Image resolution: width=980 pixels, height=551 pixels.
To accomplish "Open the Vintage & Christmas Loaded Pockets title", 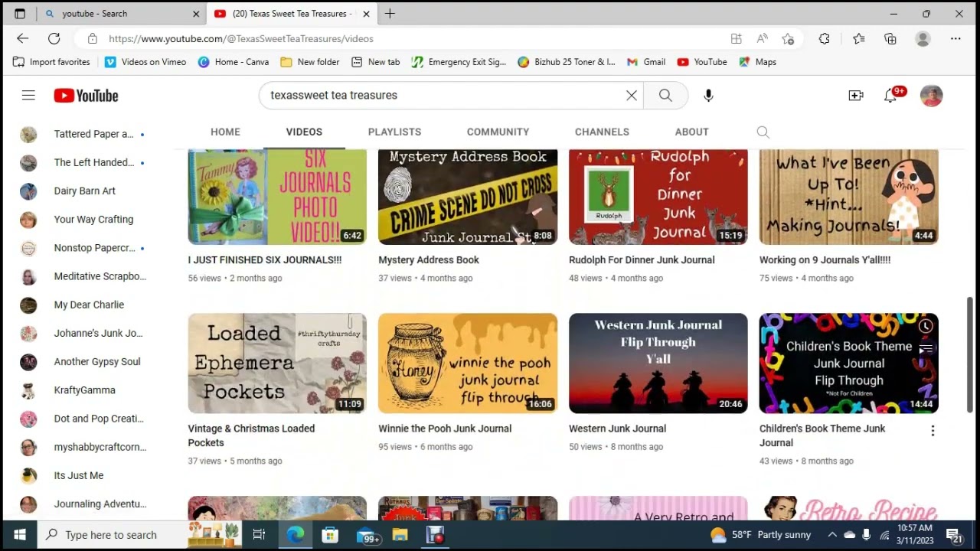I will pyautogui.click(x=251, y=435).
